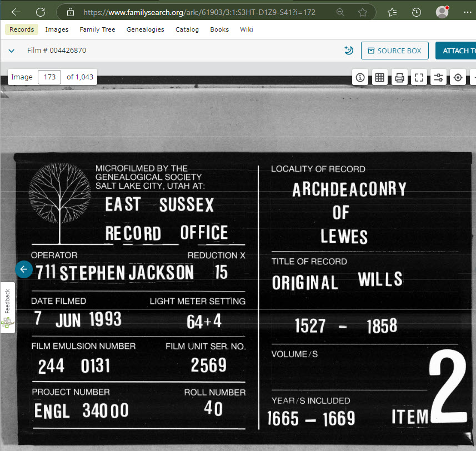Click the browser address bar URL
The image size is (476, 451).
click(x=199, y=12)
